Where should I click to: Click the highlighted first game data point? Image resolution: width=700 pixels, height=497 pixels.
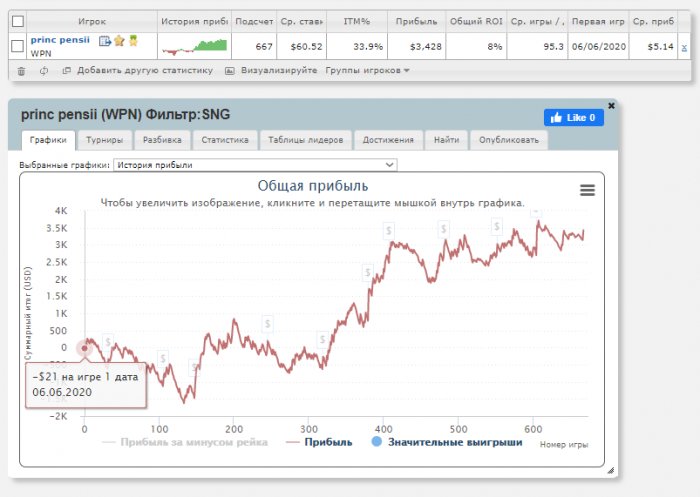[84, 348]
